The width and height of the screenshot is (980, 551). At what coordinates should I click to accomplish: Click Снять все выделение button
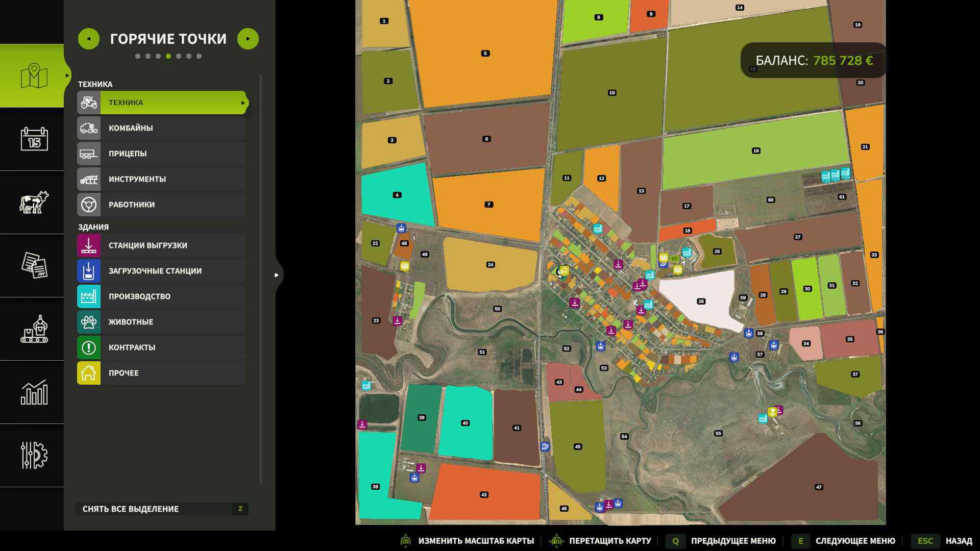point(161,509)
